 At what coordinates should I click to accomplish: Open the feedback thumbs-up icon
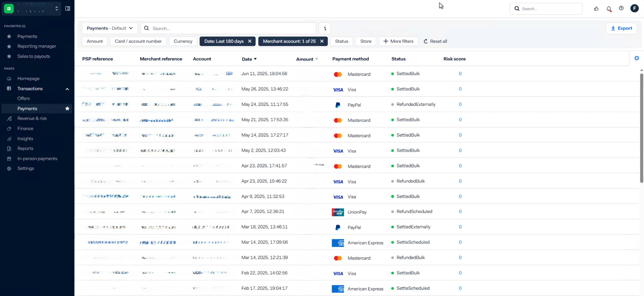(596, 9)
